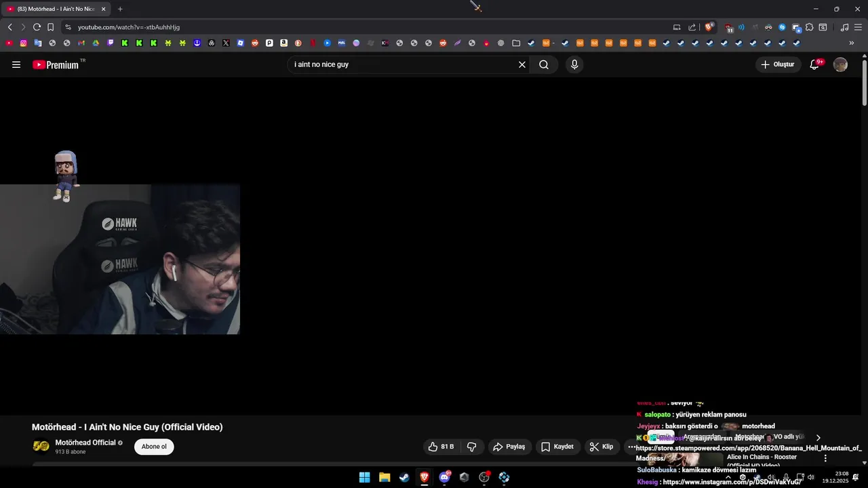Grab the page vertical scrollbar

pyautogui.click(x=864, y=83)
